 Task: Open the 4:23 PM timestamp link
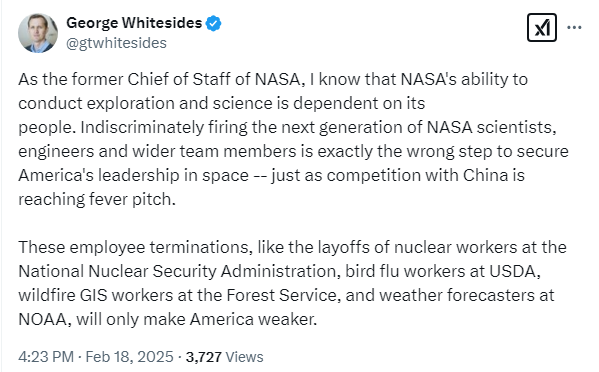[46, 357]
